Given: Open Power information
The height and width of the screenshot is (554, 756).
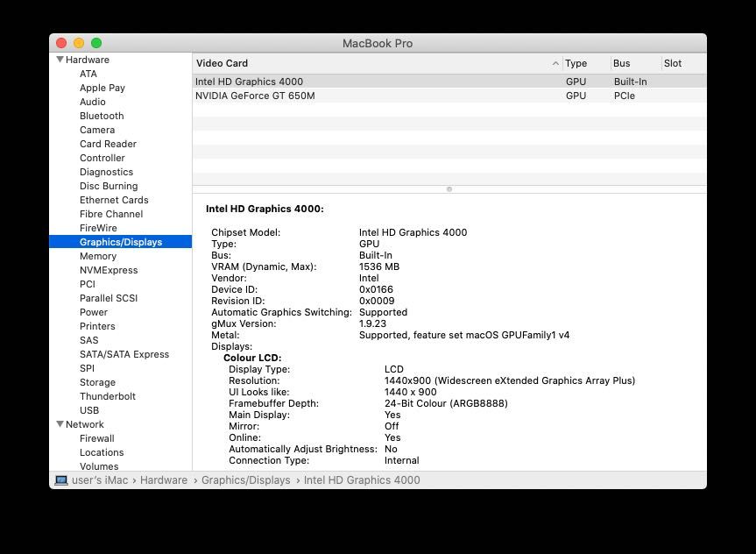Looking at the screenshot, I should pos(94,312).
